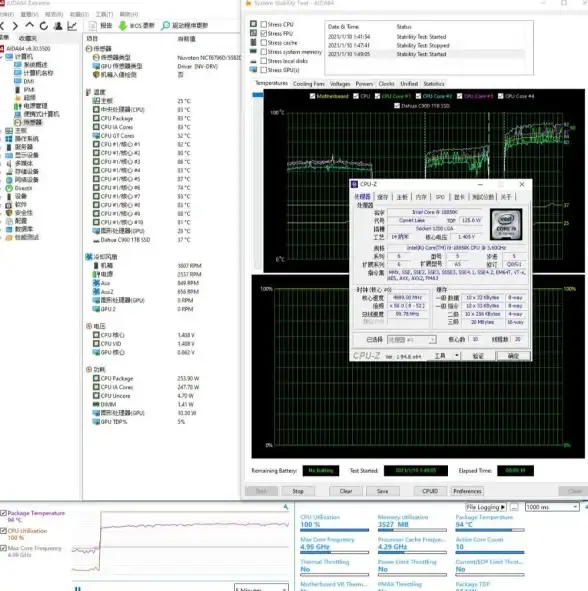
Task: Click the Dahua C900 1TB SSD drive icon
Action: click(x=96, y=240)
